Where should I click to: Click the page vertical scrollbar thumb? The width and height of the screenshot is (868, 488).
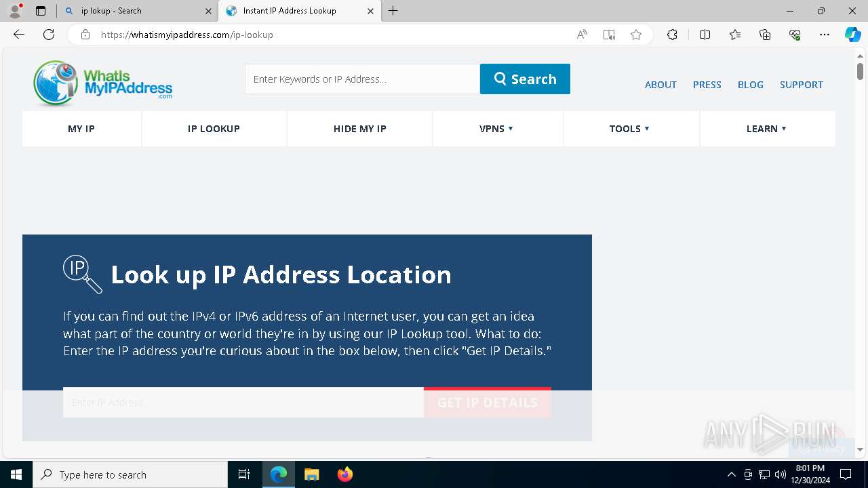pyautogui.click(x=860, y=71)
